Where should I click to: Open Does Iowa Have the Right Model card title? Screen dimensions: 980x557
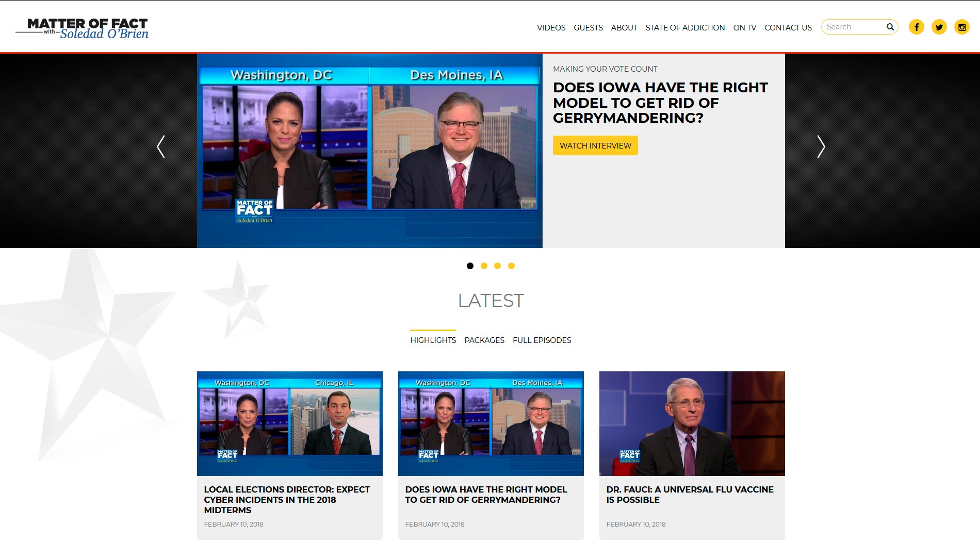tap(486, 494)
